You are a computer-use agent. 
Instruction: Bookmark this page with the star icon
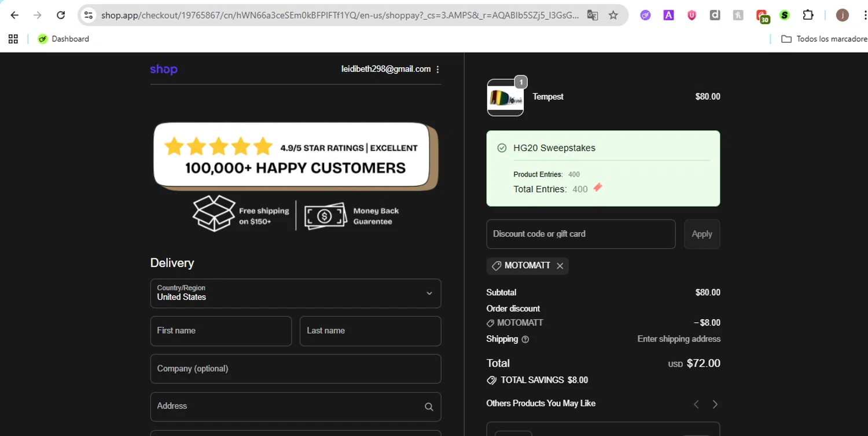(613, 16)
